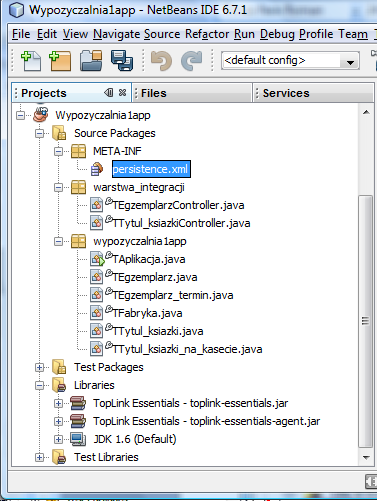
Task: Click the Source Packages folder icon
Action: (59, 133)
